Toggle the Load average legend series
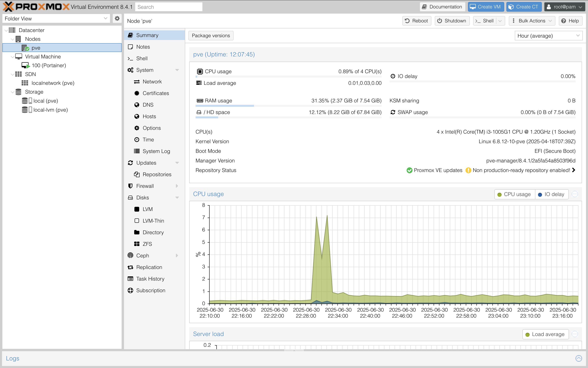Image resolution: width=588 pixels, height=368 pixels. click(x=545, y=334)
